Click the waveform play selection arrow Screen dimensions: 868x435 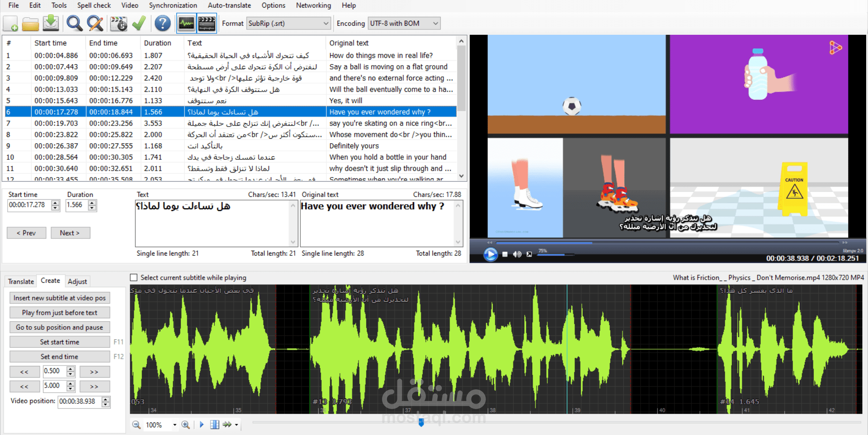202,425
